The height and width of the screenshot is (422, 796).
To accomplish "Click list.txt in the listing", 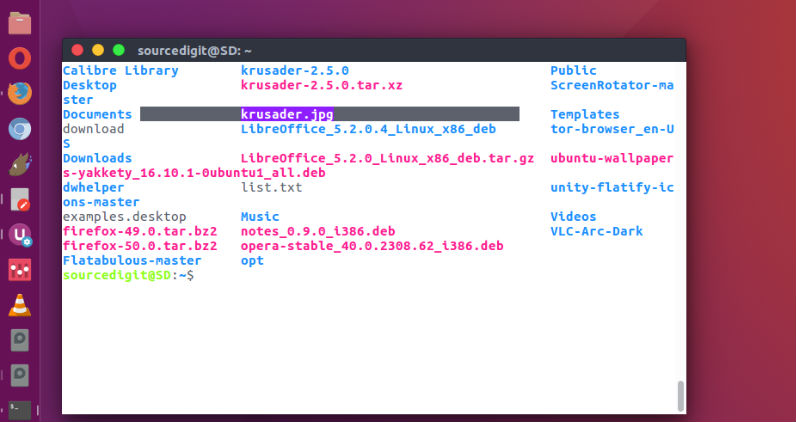I will tap(272, 188).
